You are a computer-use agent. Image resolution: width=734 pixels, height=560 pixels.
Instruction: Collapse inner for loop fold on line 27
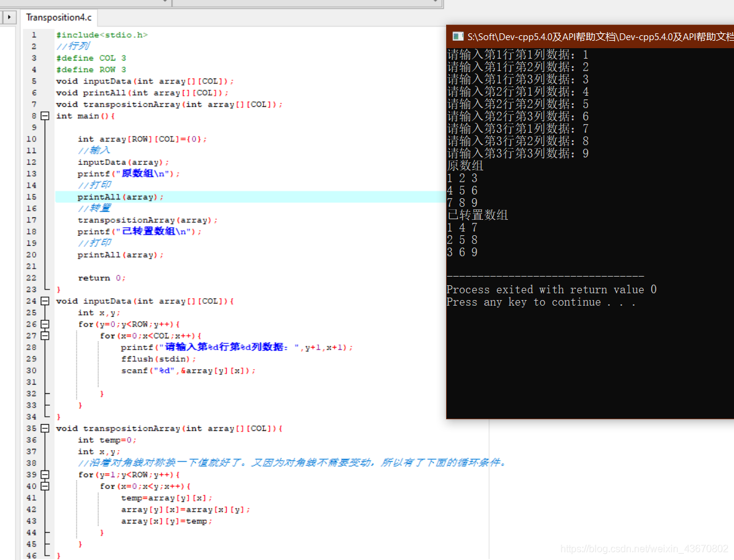45,335
